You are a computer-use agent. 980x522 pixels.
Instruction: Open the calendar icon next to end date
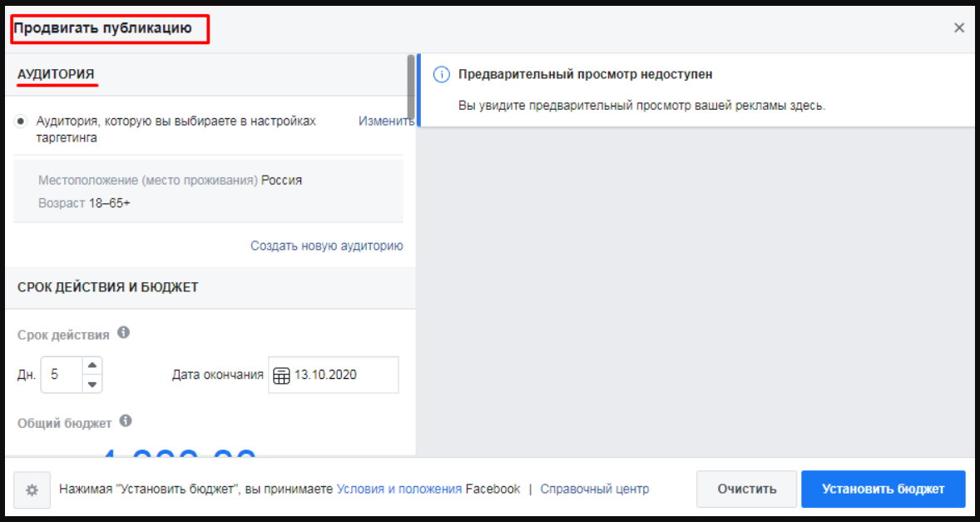click(x=281, y=375)
